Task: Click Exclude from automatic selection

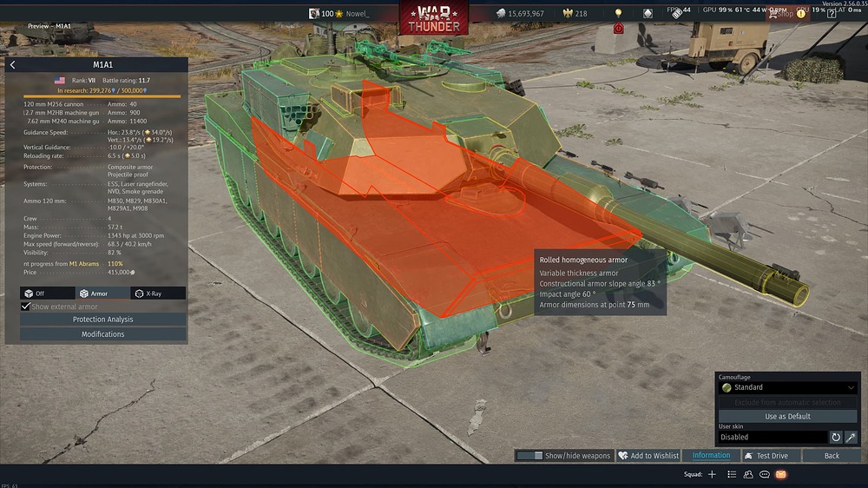Action: [788, 402]
